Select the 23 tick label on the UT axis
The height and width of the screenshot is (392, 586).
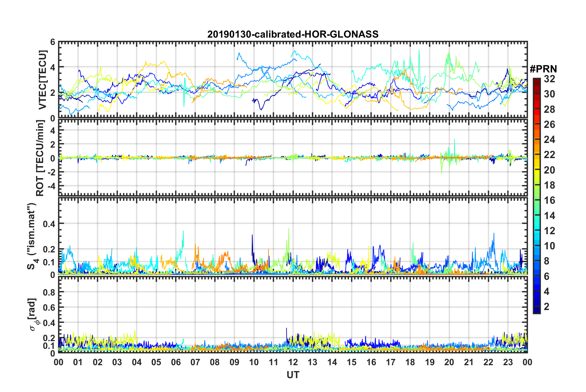point(508,362)
